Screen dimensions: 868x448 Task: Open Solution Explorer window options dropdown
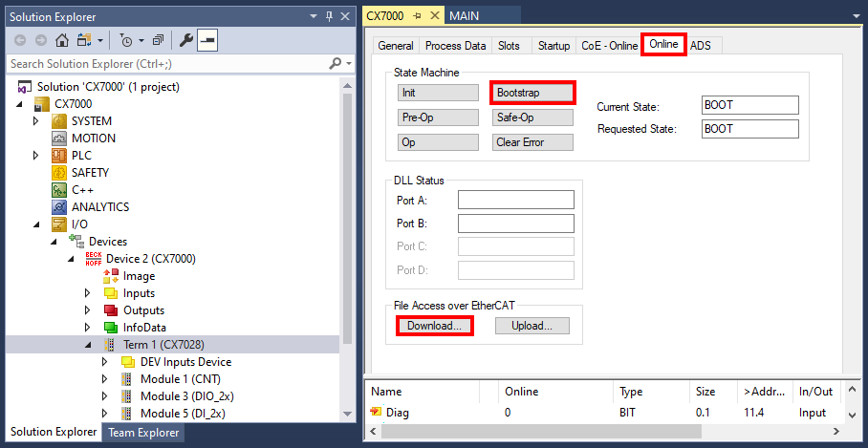click(314, 16)
